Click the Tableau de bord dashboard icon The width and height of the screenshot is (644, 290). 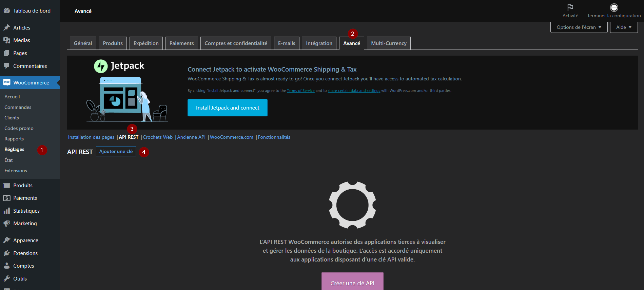[x=7, y=11]
